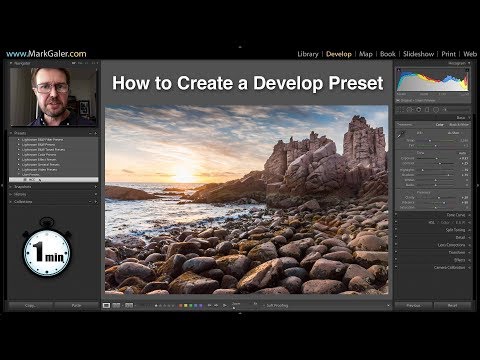Switch to the Library module
The image size is (480, 360).
coord(308,54)
